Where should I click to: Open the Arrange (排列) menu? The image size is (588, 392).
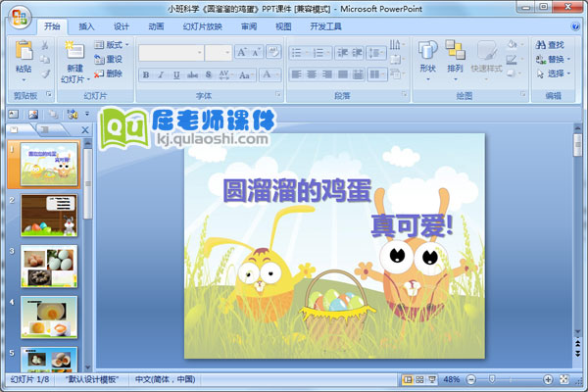455,61
